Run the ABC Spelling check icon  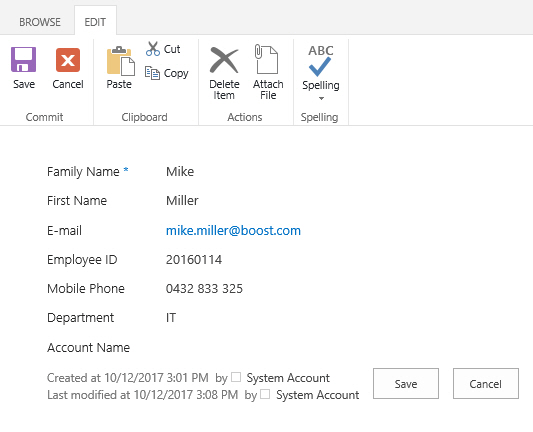pos(321,60)
